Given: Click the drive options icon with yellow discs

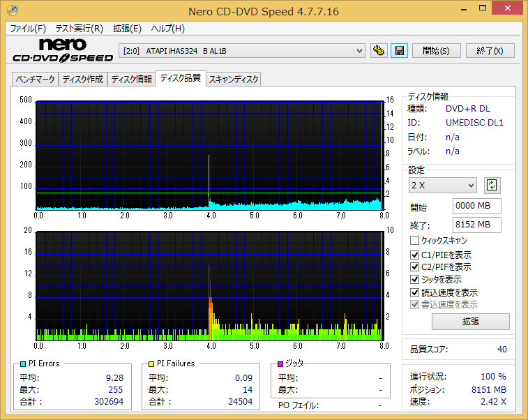Looking at the screenshot, I should click(379, 51).
